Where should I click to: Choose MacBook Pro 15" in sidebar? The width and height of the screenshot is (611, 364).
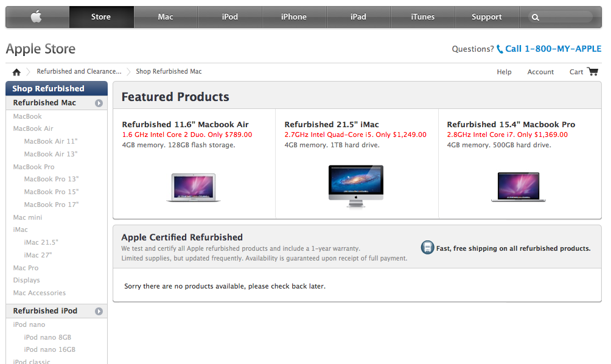[51, 192]
